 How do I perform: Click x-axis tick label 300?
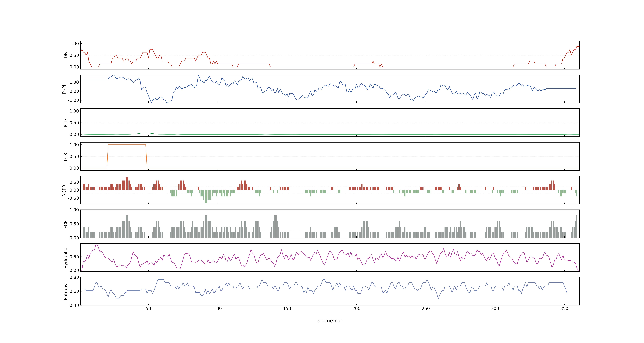495,309
